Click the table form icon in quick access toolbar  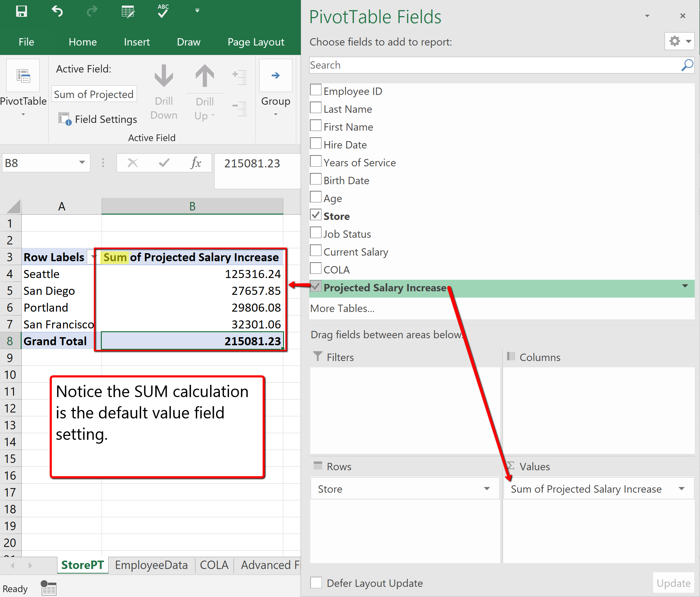128,12
